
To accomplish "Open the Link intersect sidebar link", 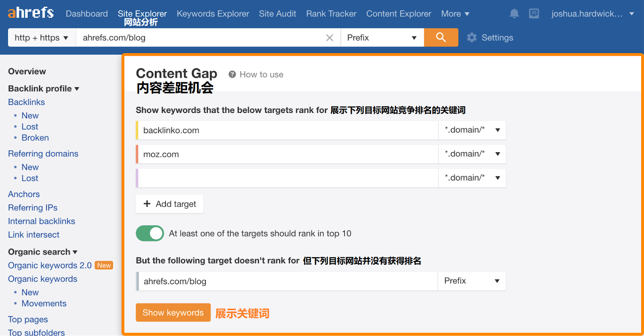I will (x=34, y=235).
